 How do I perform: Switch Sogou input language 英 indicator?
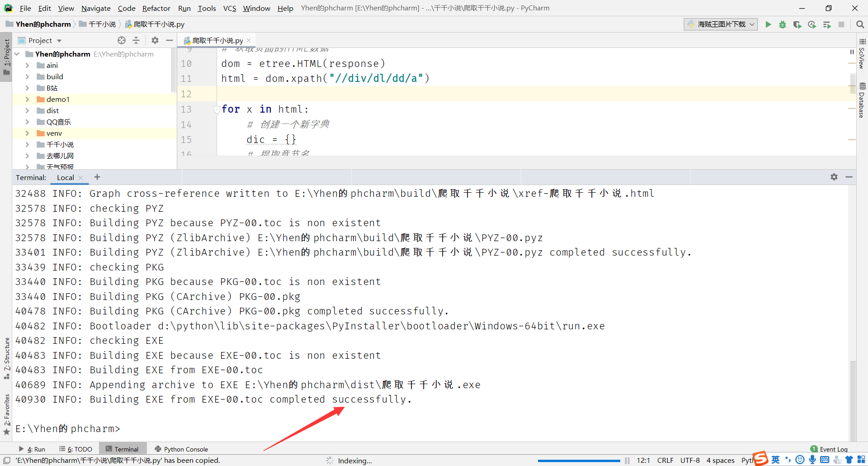(x=776, y=460)
